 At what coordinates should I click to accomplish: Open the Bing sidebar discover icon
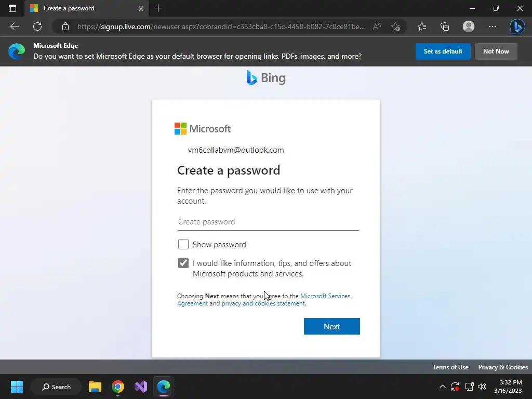tap(517, 26)
